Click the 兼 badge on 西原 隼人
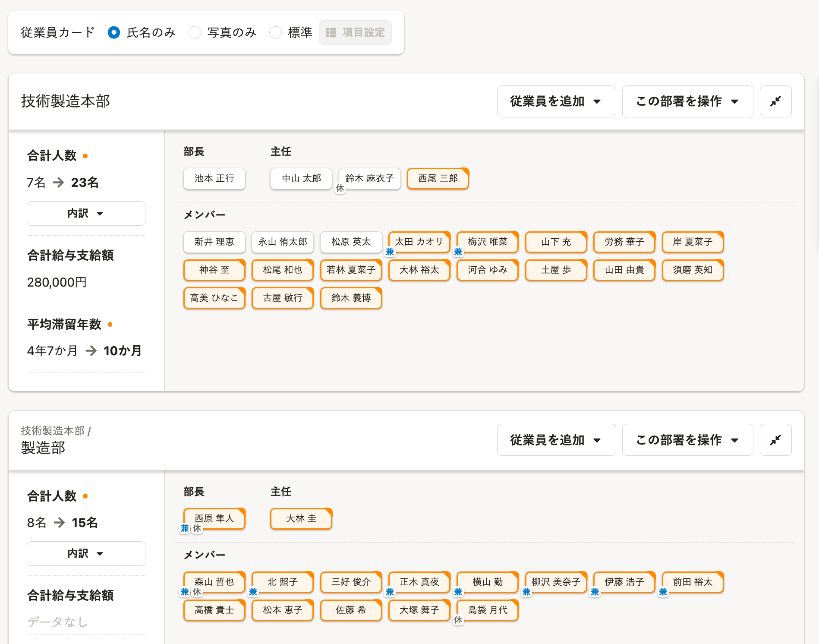The image size is (819, 644). 185,528
